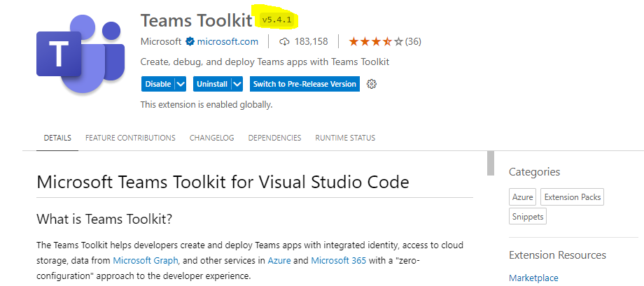This screenshot has height=286, width=644.
Task: Switch to Pre-Release Version
Action: 304,84
